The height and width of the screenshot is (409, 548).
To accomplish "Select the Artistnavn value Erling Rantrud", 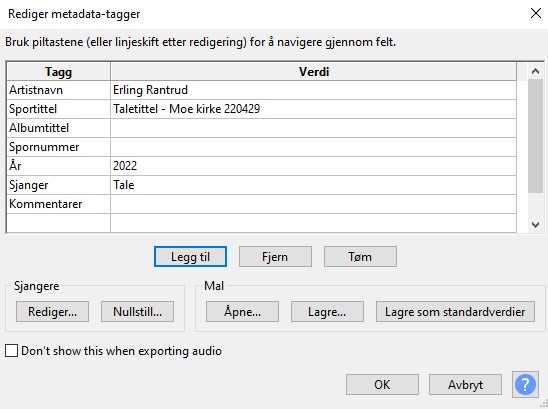I will coord(313,90).
